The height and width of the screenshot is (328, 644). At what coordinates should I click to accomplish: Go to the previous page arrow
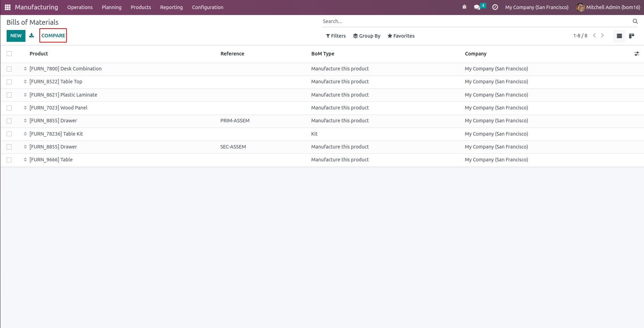point(594,36)
